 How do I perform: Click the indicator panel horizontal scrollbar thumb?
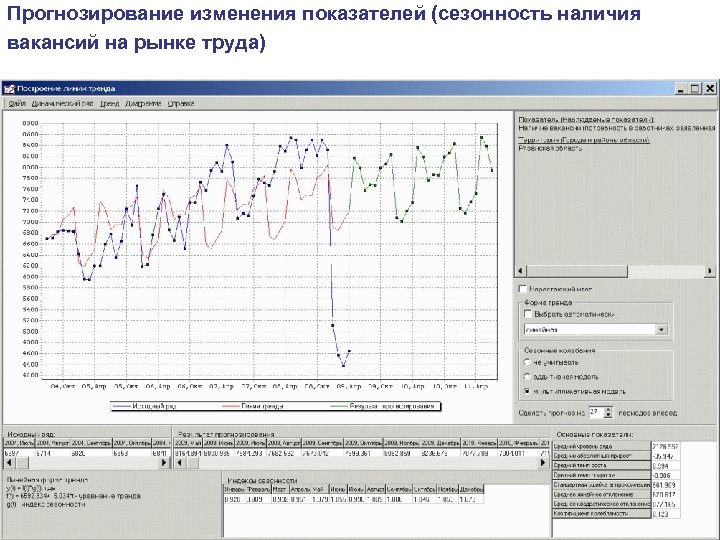point(577,271)
